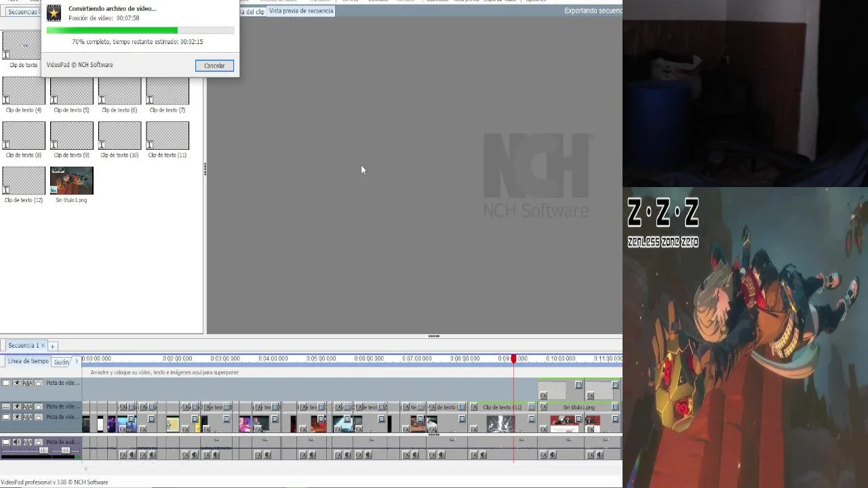This screenshot has height=488, width=868.
Task: Open the leftmost FX button on the audio track
Action: [123, 454]
